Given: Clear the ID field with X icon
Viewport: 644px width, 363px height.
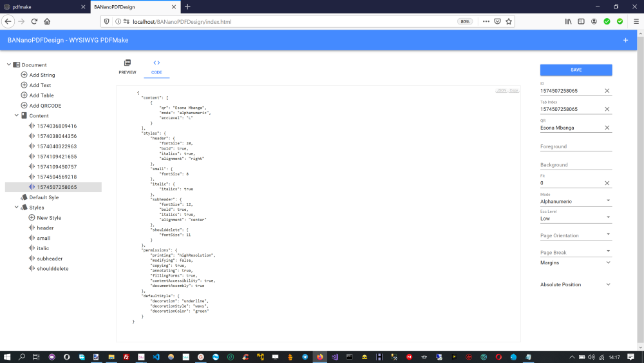Looking at the screenshot, I should (607, 91).
